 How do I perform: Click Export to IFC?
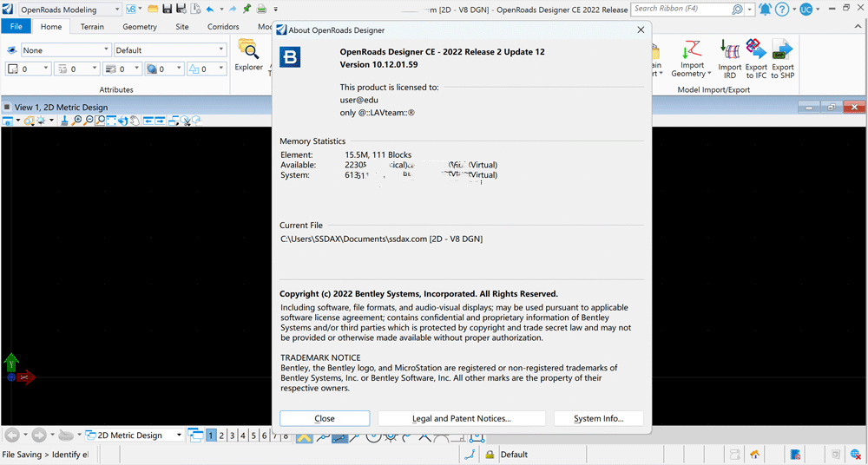(756, 59)
